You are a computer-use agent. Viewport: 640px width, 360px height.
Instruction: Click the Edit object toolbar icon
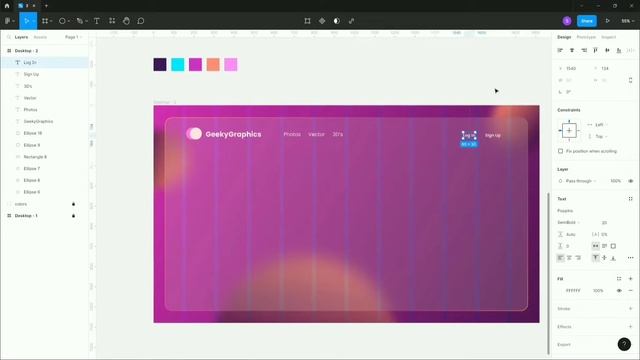click(x=307, y=21)
